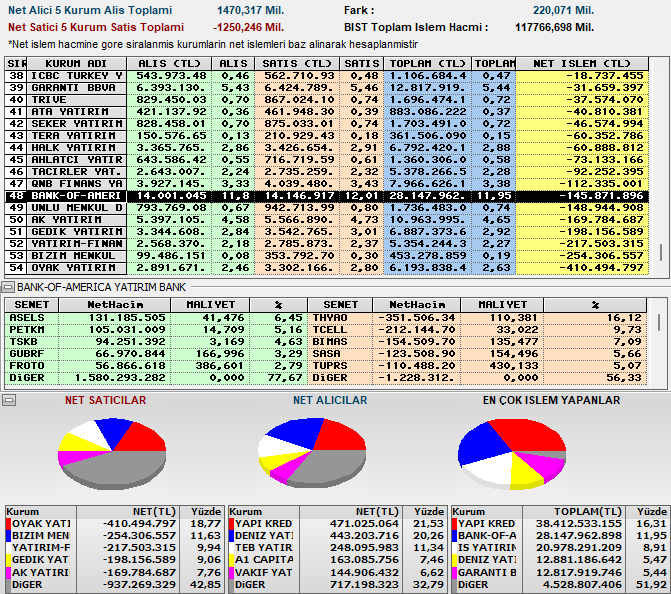Select the BIZIM MENKUL row
Screen dimensions: 671x594
327,255
